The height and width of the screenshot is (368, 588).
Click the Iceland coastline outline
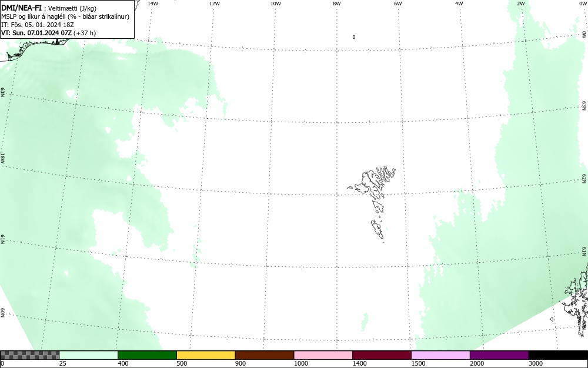36,49
